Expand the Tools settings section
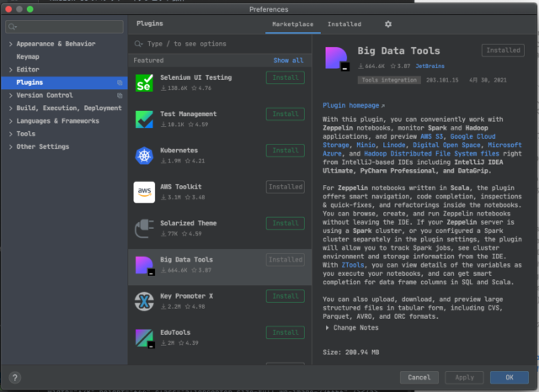Viewport: 539px width, 392px height. (11, 134)
